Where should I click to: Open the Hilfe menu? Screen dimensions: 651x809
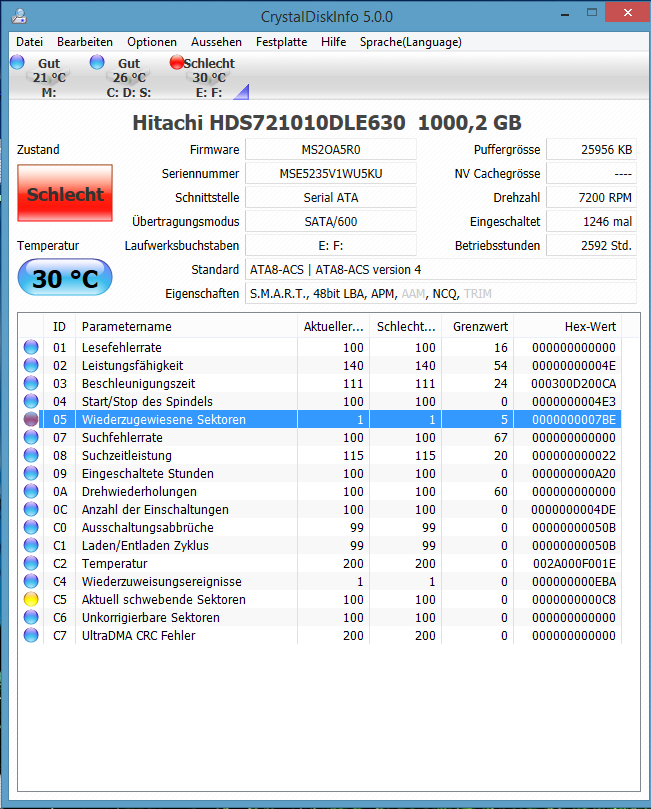pos(333,42)
